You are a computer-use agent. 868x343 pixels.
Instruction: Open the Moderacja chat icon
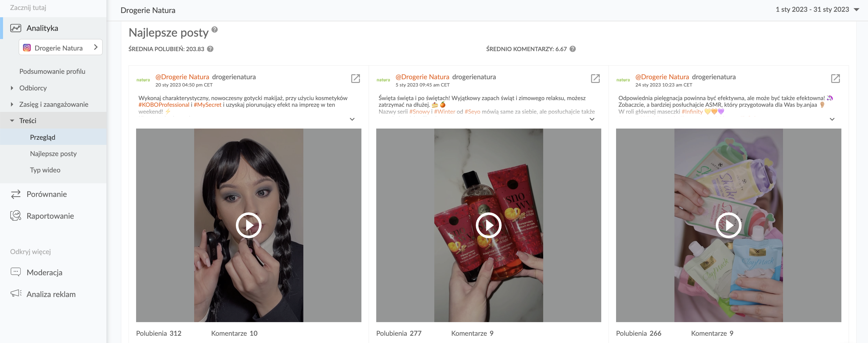pyautogui.click(x=15, y=272)
